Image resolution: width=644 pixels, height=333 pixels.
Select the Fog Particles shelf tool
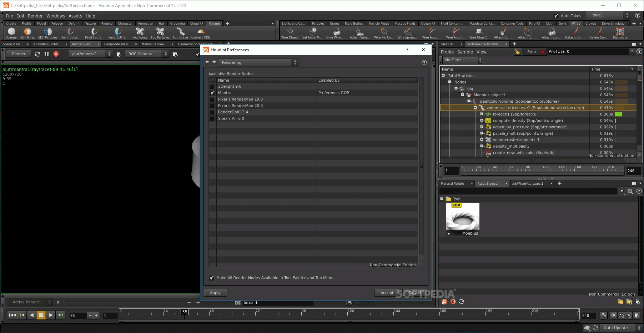click(x=160, y=33)
